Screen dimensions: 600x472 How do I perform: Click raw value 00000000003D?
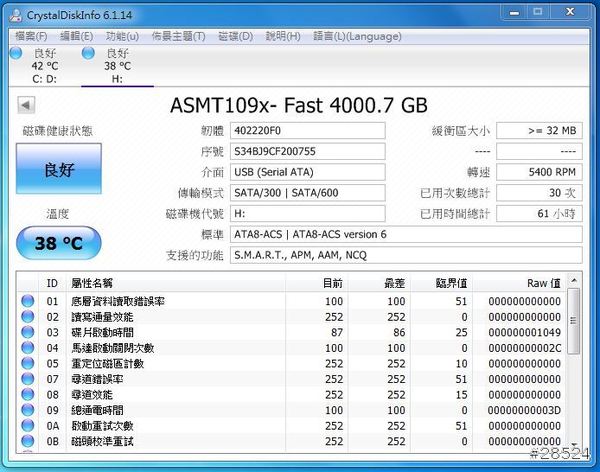pos(524,410)
